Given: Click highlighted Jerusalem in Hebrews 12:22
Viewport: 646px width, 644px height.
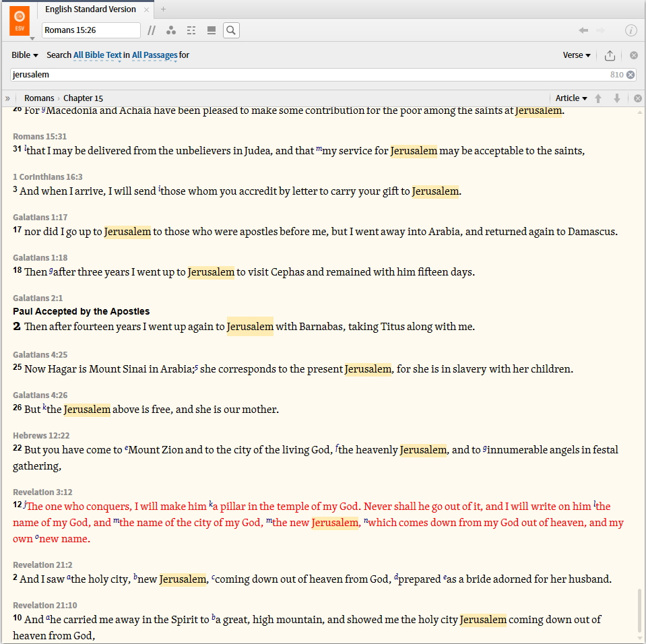Looking at the screenshot, I should [423, 449].
